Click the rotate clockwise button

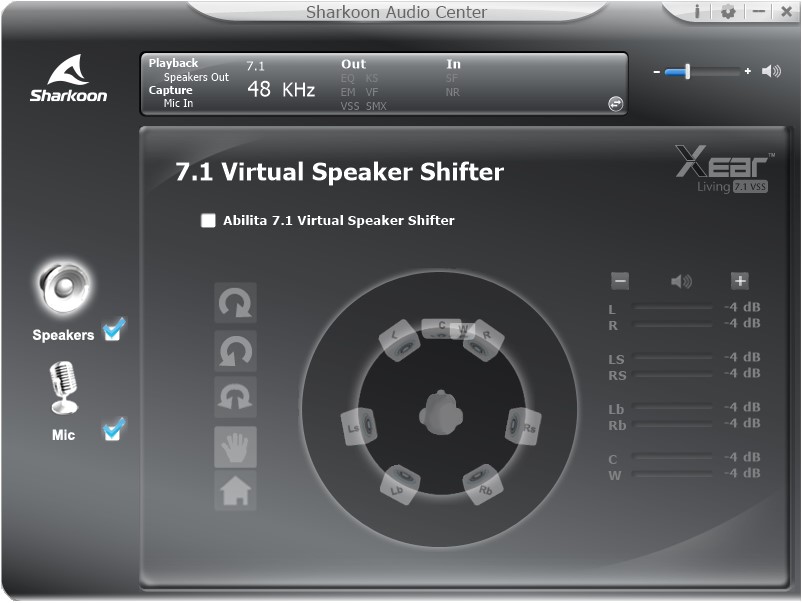[x=235, y=303]
